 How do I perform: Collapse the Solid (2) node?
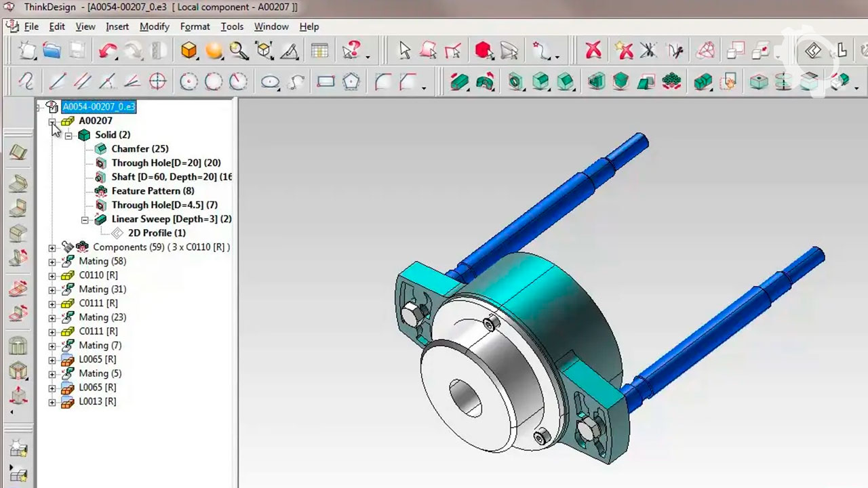(x=68, y=136)
